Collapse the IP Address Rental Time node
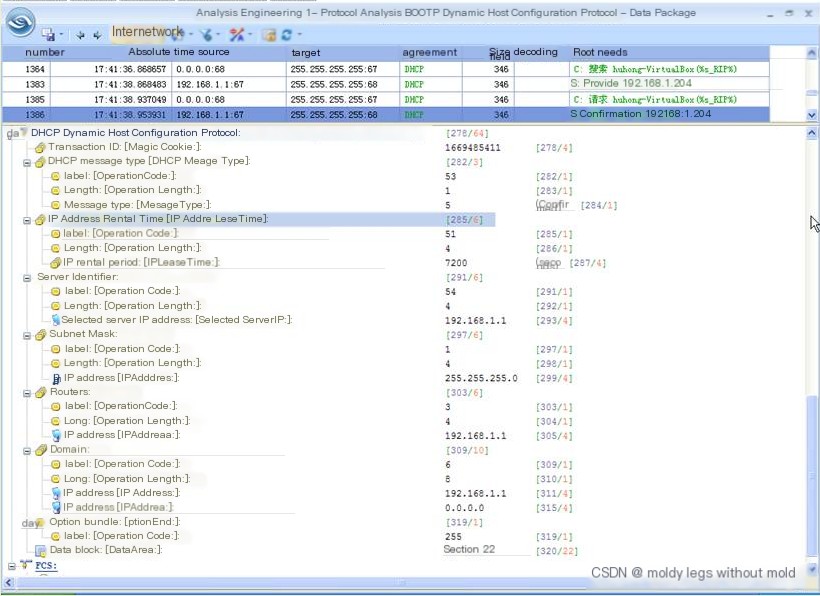Viewport: 820px width, 596px height. click(x=27, y=221)
